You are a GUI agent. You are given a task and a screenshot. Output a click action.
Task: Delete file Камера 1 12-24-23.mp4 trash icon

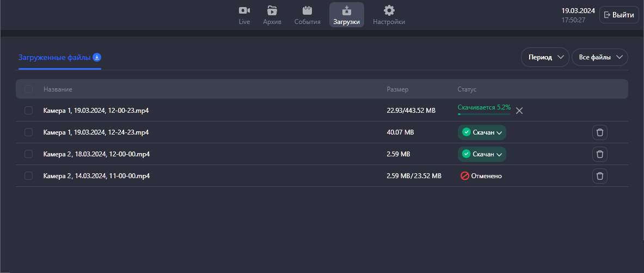coord(599,132)
